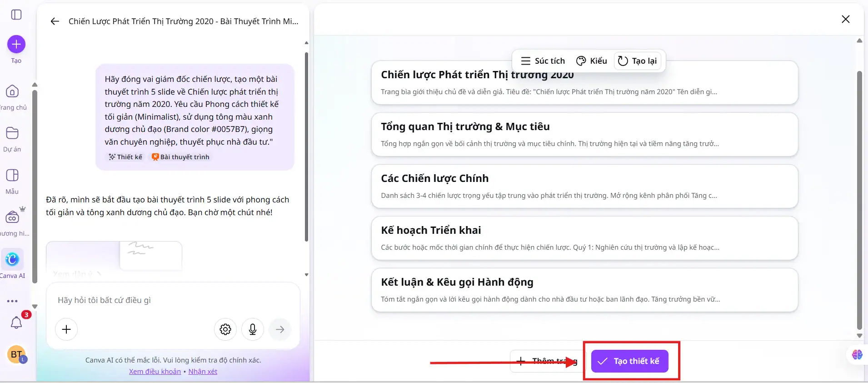The width and height of the screenshot is (868, 383).
Task: Select the Kế hoạch Triển khai card
Action: click(584, 238)
